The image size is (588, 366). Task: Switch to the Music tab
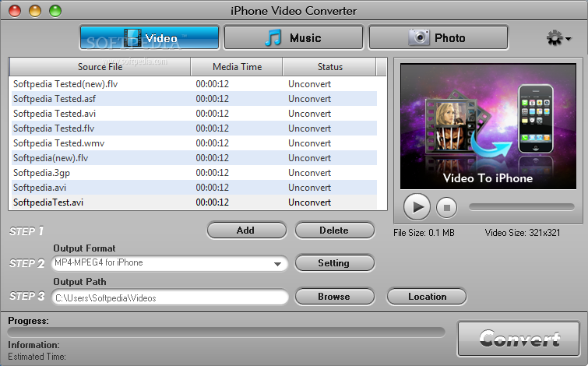pyautogui.click(x=294, y=37)
